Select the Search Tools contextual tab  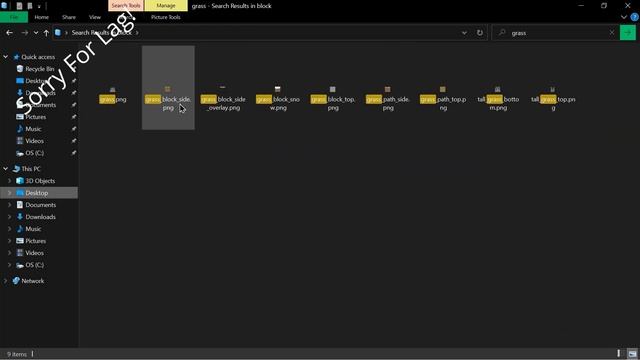[126, 6]
